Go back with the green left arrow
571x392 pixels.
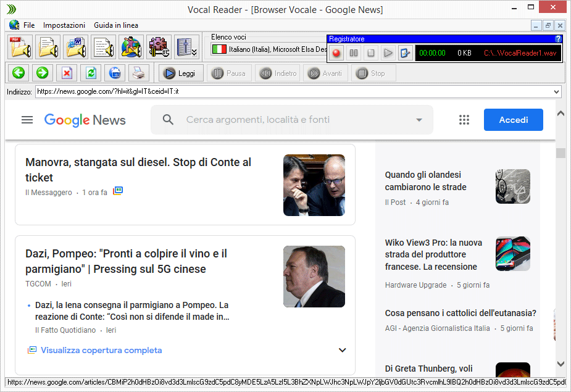pos(19,73)
